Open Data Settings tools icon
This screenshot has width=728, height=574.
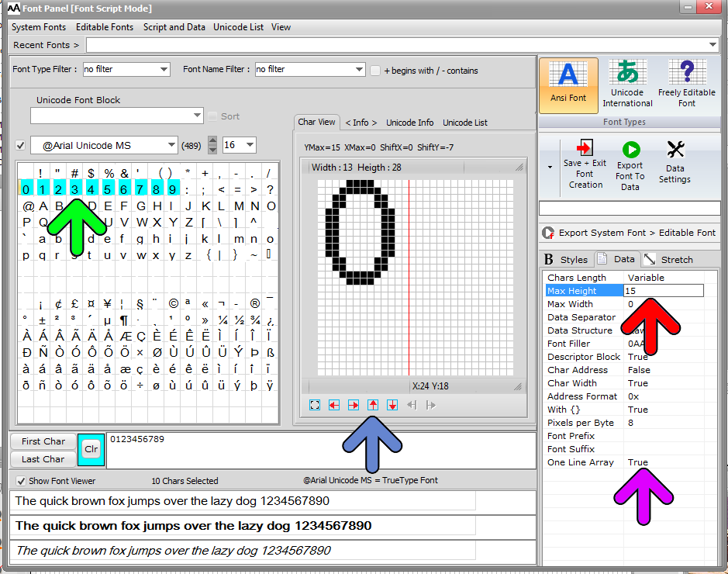point(675,162)
